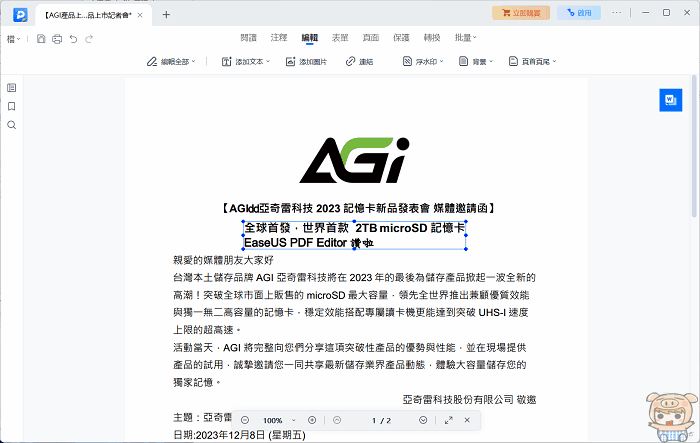The image size is (700, 443).
Task: Click the 背景 background icon
Action: (x=464, y=61)
